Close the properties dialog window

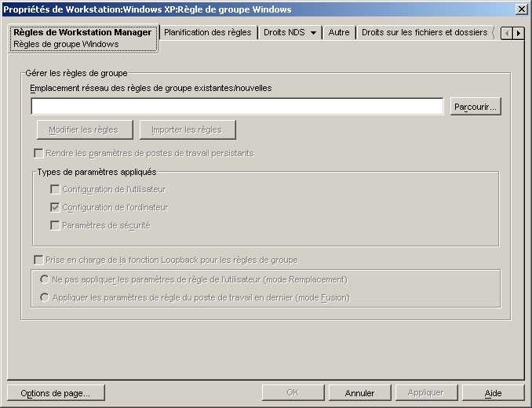tap(521, 9)
